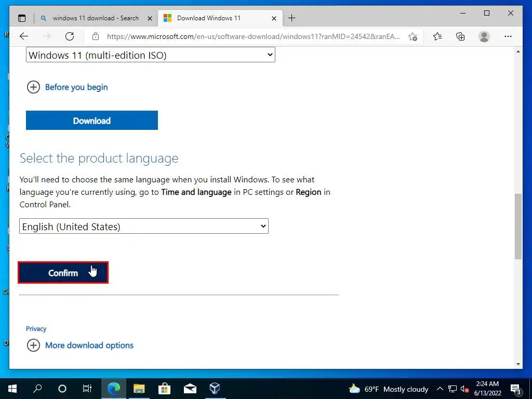Screen dimensions: 532x399
Task: Show hidden system tray icons
Action: [x=440, y=389]
